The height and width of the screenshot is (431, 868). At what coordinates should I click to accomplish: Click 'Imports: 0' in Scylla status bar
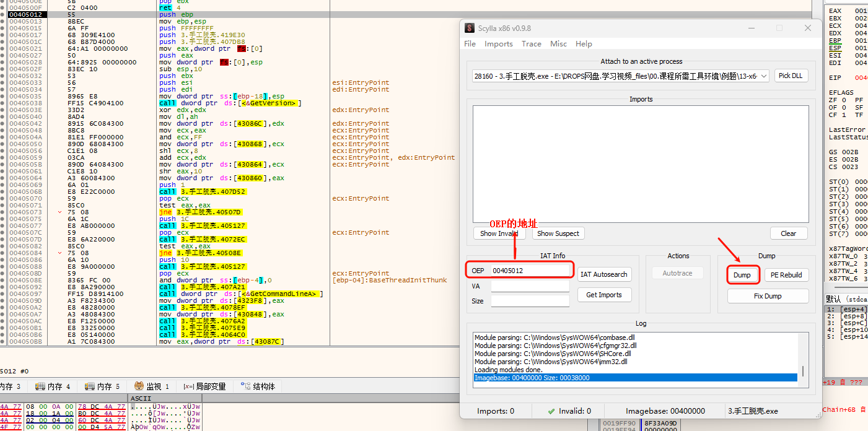[496, 411]
